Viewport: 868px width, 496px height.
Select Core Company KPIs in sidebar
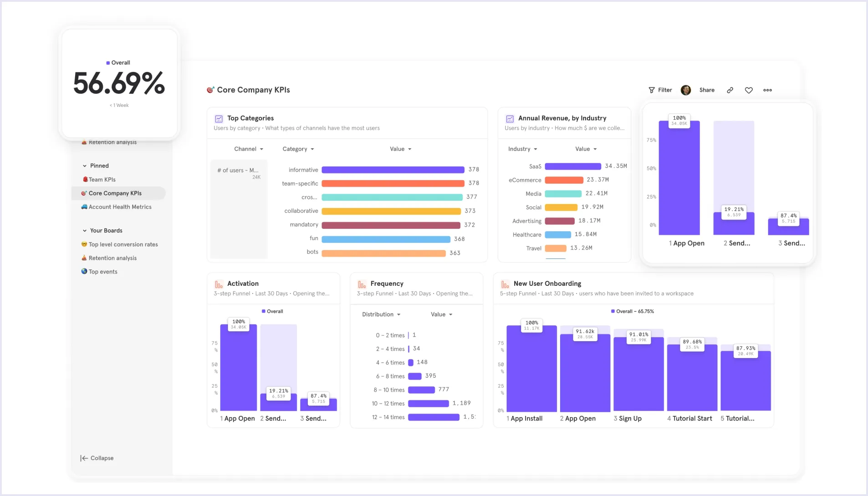(x=118, y=193)
